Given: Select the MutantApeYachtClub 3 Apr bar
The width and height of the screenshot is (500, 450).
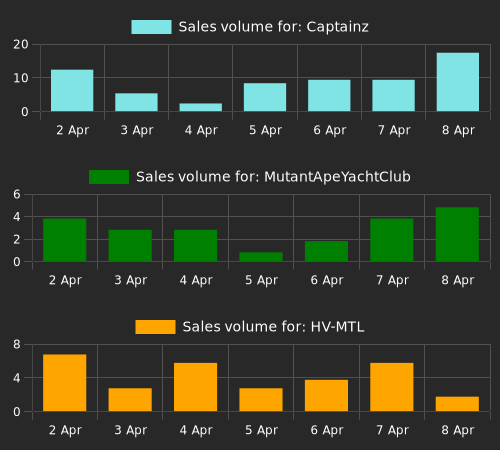Looking at the screenshot, I should [x=130, y=245].
